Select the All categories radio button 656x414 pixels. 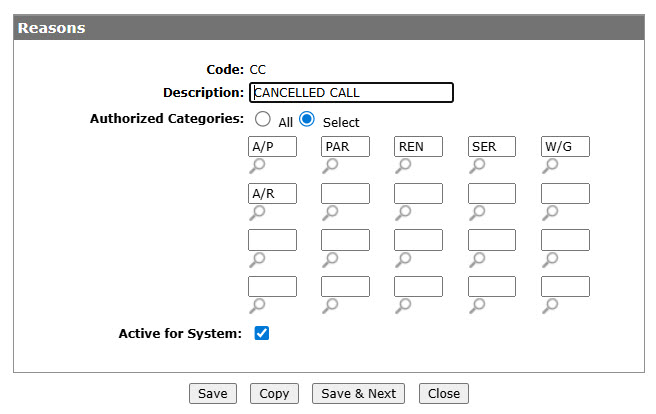click(x=263, y=119)
